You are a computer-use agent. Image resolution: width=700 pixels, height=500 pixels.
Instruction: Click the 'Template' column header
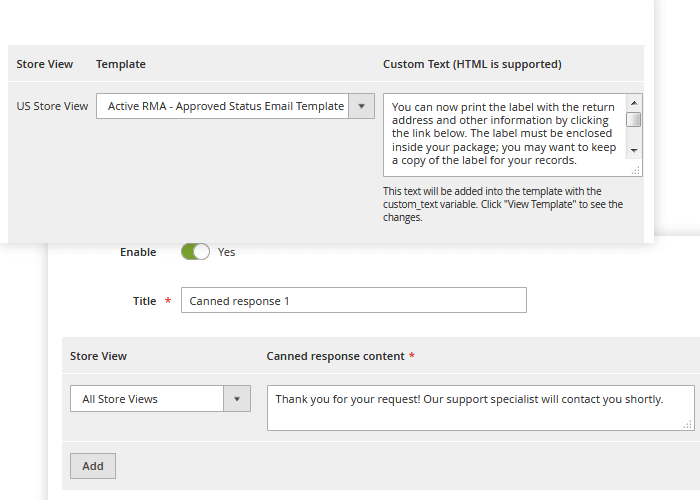[121, 64]
